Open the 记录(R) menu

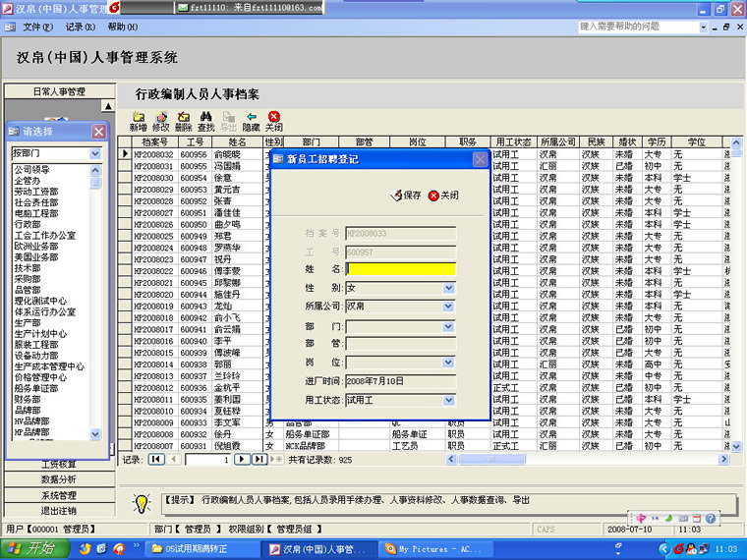[x=80, y=28]
